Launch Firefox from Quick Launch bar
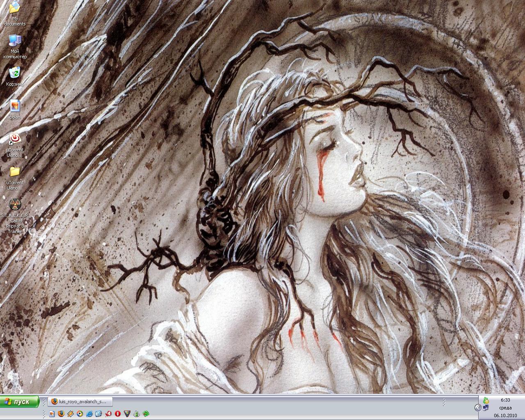 [x=62, y=414]
